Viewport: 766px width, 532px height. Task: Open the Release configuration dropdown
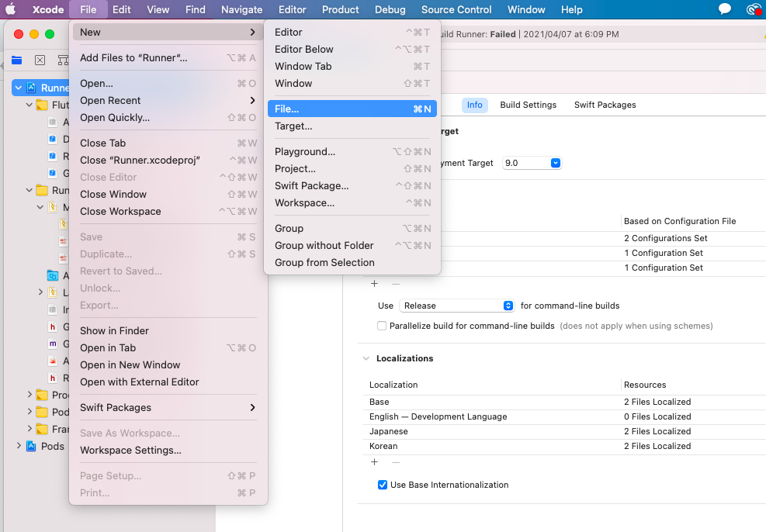coord(456,306)
